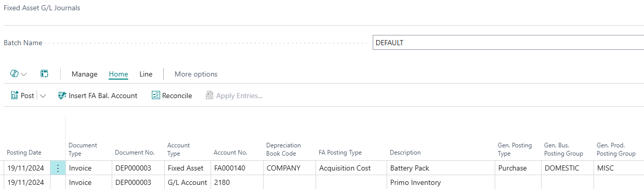Select account number FA000140 cell

pyautogui.click(x=236, y=168)
